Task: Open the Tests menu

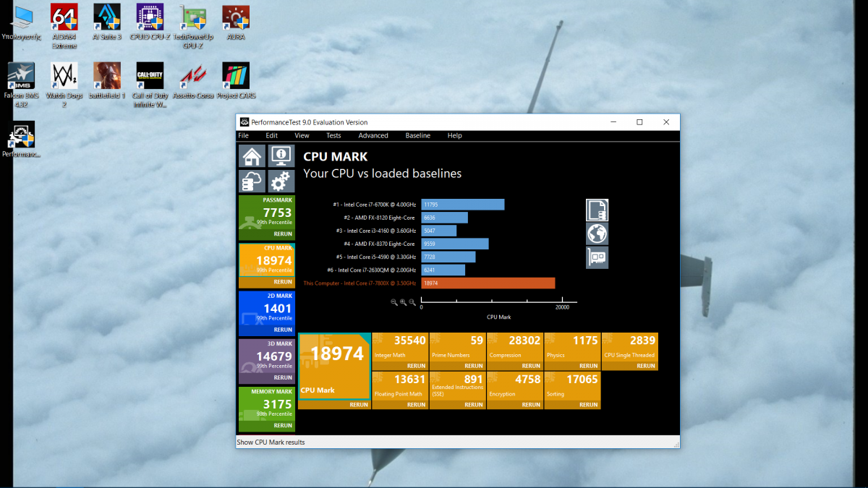Action: 333,135
